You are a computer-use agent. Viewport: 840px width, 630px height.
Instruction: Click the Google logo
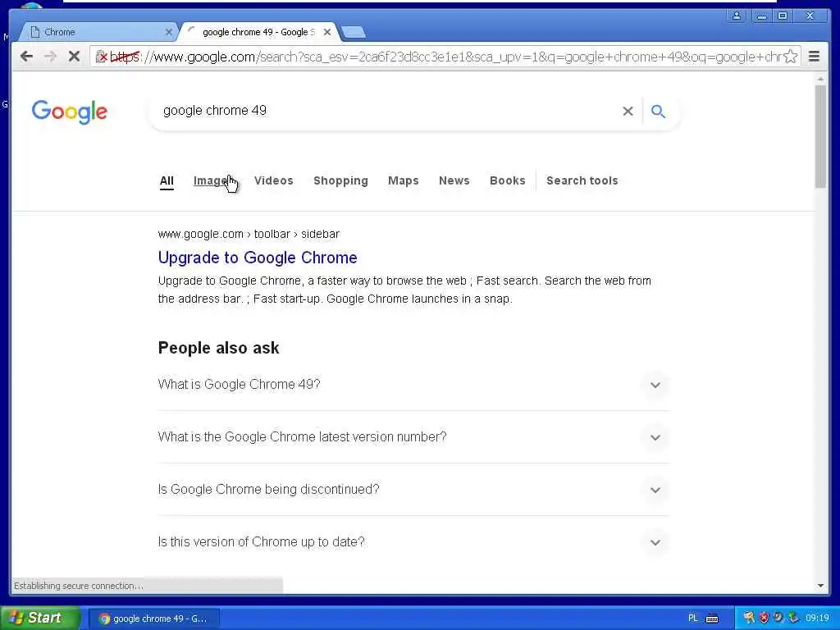coord(70,112)
